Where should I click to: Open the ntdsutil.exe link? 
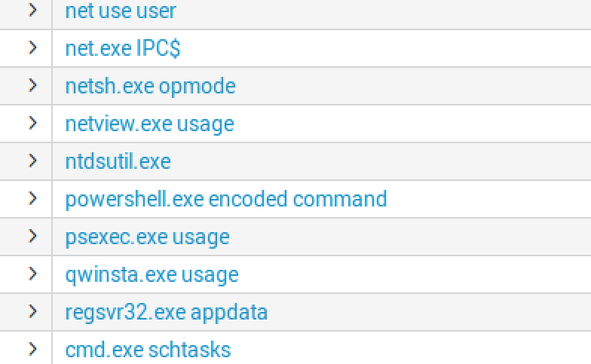[x=118, y=161]
